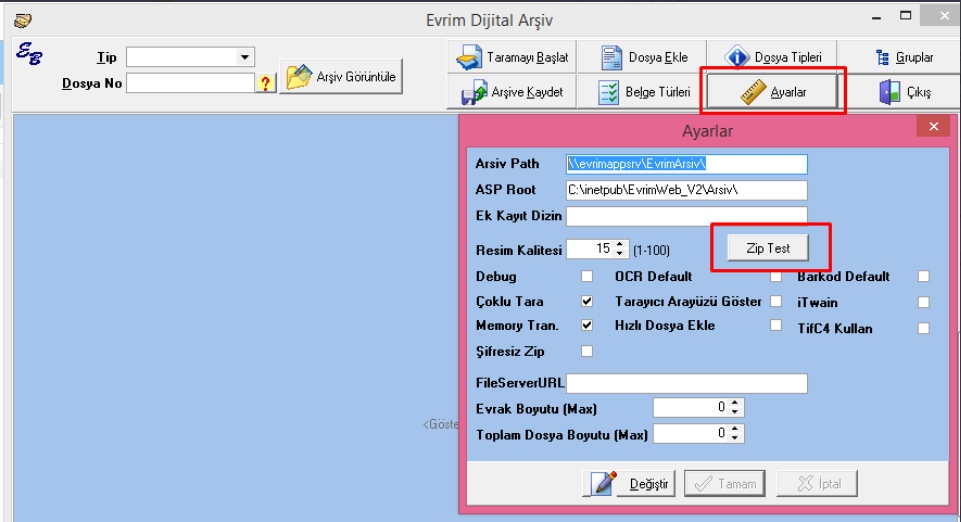Enable the Hızlı Dosya Ekle checkbox
Screen dimensions: 961x522
pos(776,325)
